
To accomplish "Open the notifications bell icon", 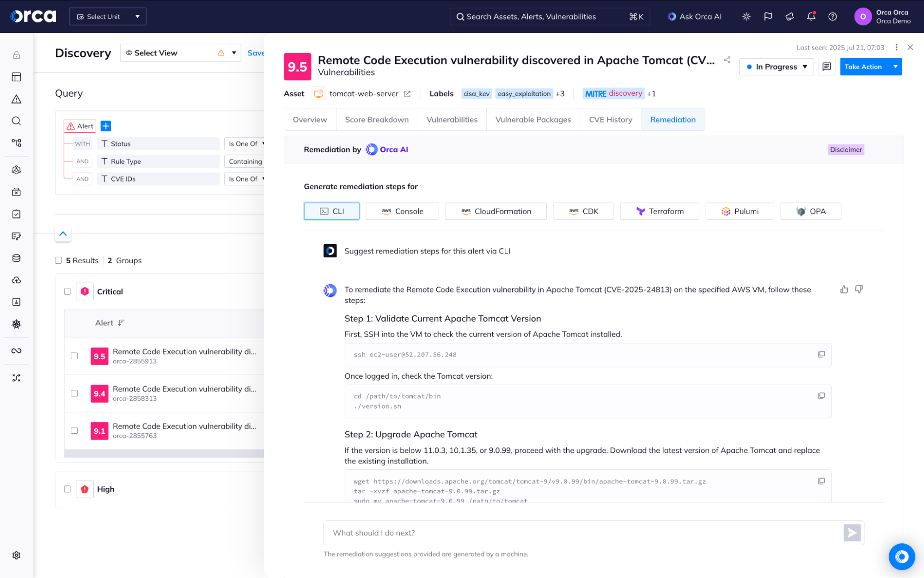I will [811, 17].
